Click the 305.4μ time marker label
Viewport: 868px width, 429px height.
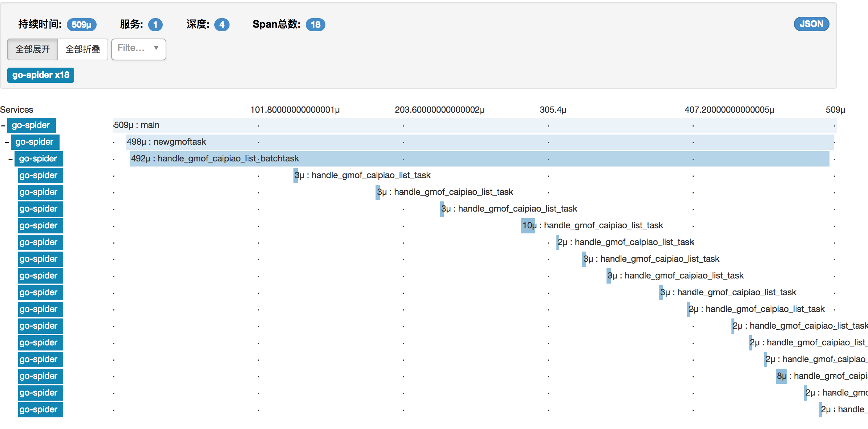(x=553, y=109)
